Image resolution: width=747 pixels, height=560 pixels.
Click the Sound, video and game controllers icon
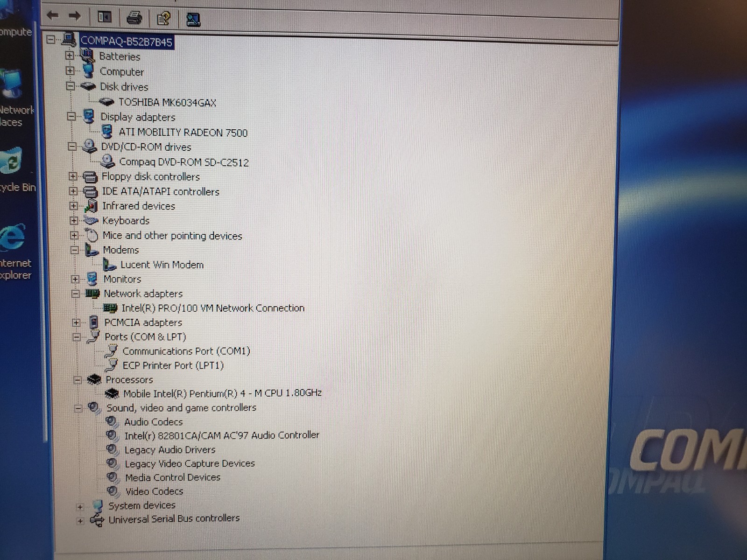[x=94, y=408]
